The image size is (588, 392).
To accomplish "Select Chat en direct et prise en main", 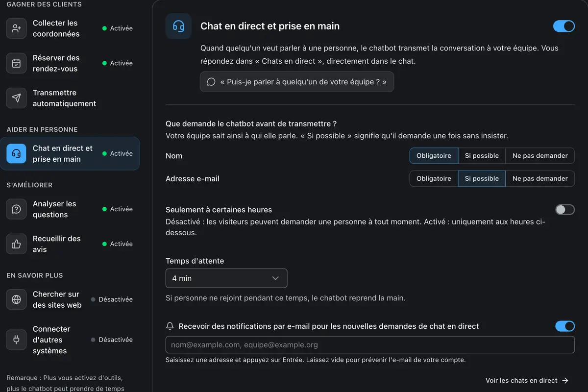I will click(70, 153).
